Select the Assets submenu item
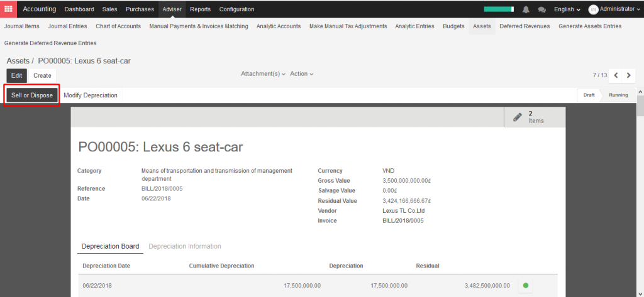The height and width of the screenshot is (297, 644). (482, 26)
